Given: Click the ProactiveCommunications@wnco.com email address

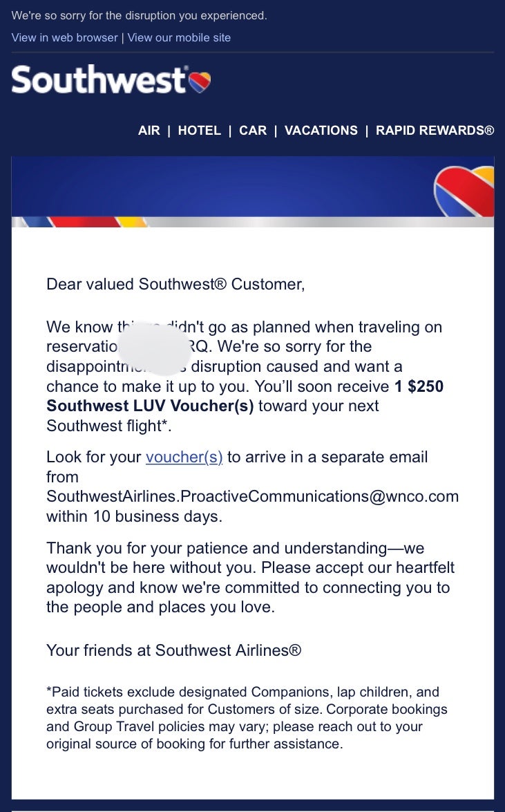Looking at the screenshot, I should (252, 496).
